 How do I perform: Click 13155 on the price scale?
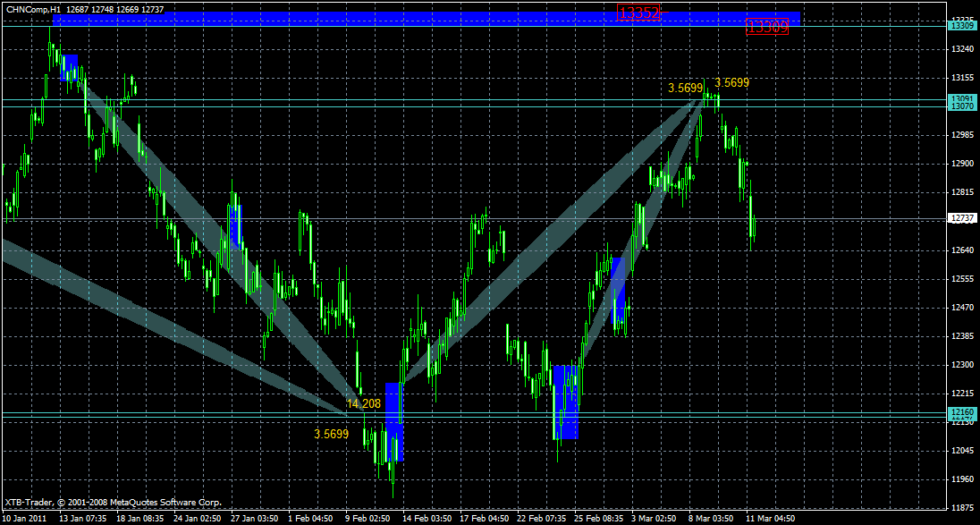point(960,78)
